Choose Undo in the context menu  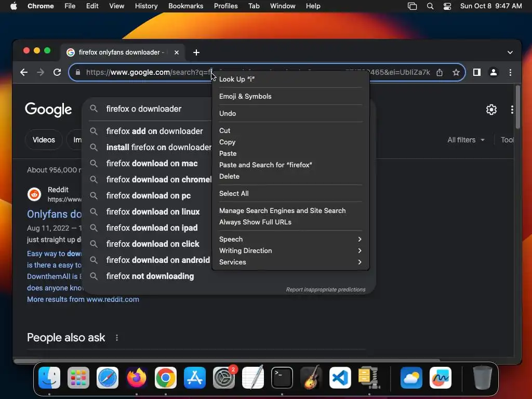290,113
